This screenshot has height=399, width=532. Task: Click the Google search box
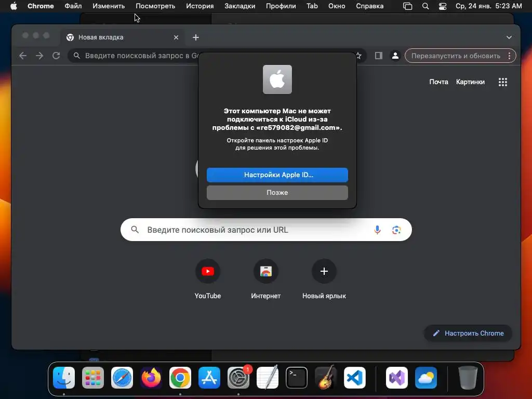[x=266, y=230]
